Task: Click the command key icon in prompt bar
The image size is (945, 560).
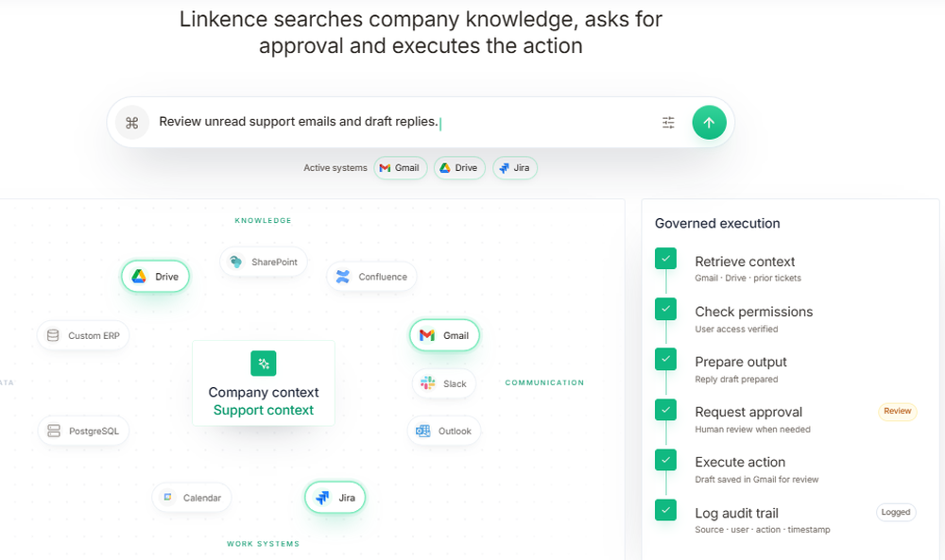Action: 132,123
